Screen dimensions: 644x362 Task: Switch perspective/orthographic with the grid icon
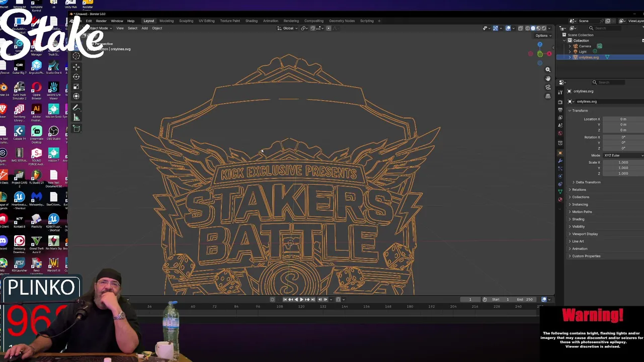click(x=548, y=96)
